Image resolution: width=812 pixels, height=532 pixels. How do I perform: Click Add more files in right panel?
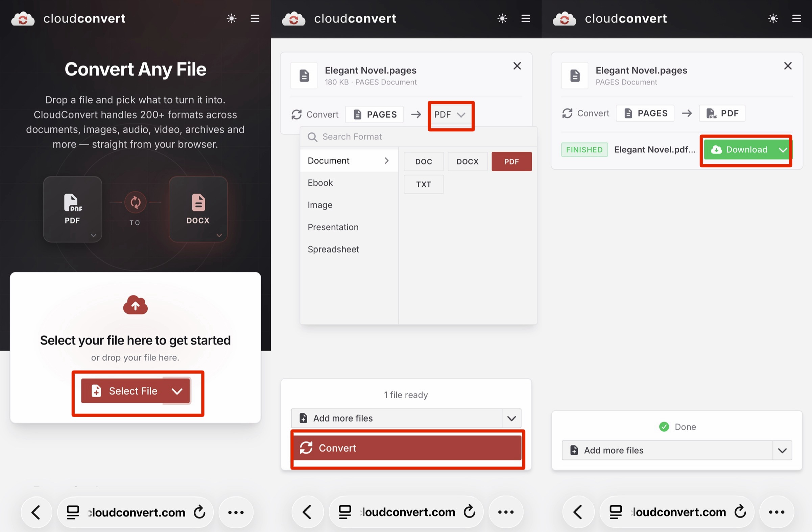(667, 450)
